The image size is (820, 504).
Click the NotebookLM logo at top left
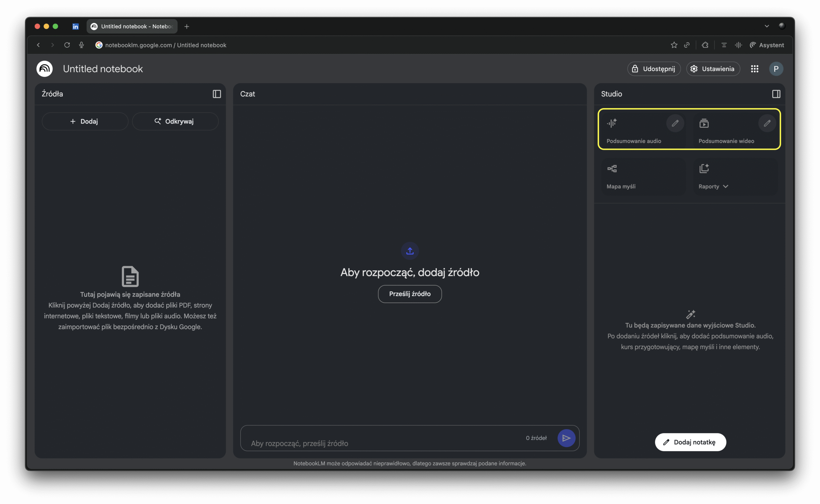[x=45, y=69]
